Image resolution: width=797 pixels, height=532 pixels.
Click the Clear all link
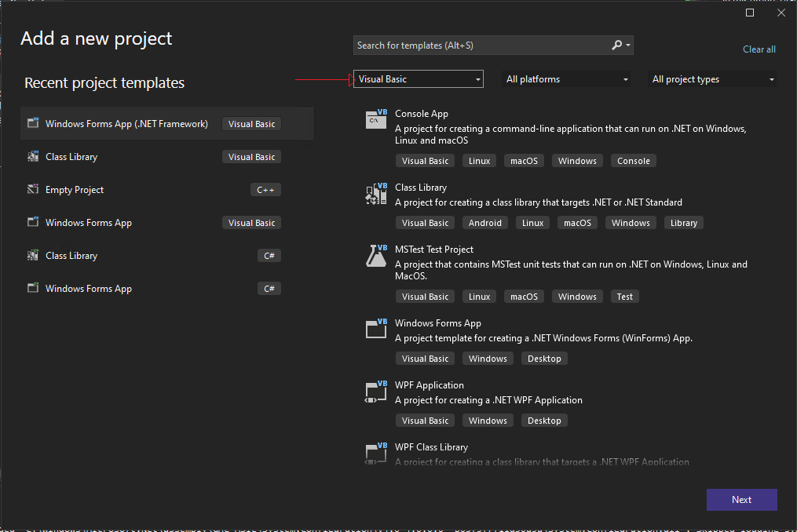[759, 49]
